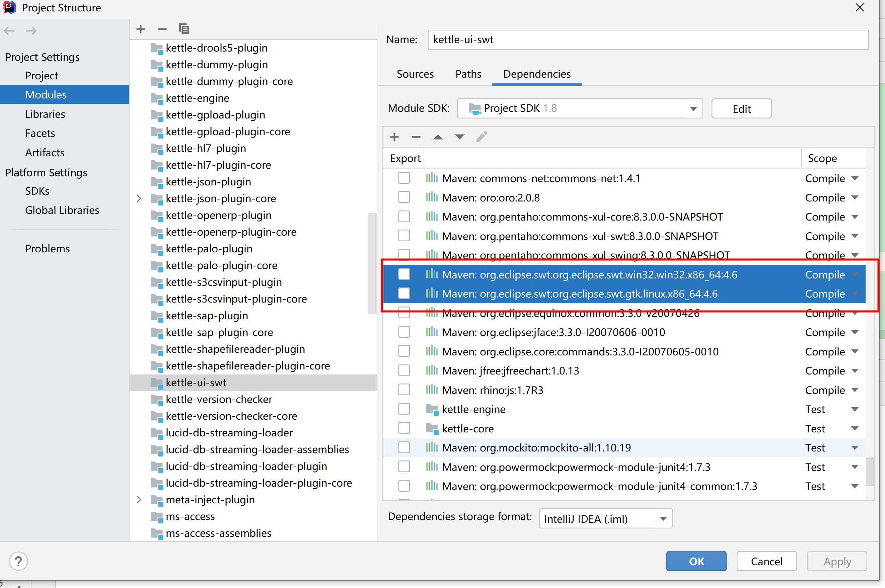Click the Cancel button
885x588 pixels.
tap(766, 561)
